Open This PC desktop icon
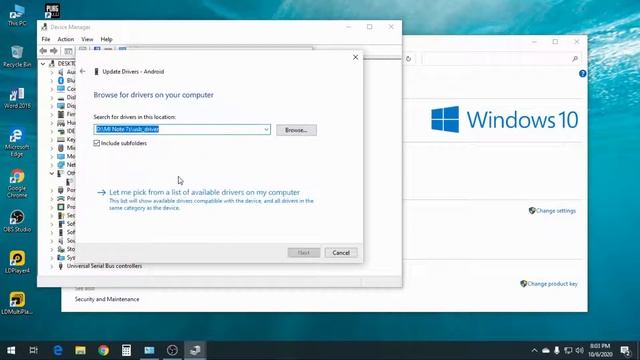640x360 pixels. coord(17,16)
